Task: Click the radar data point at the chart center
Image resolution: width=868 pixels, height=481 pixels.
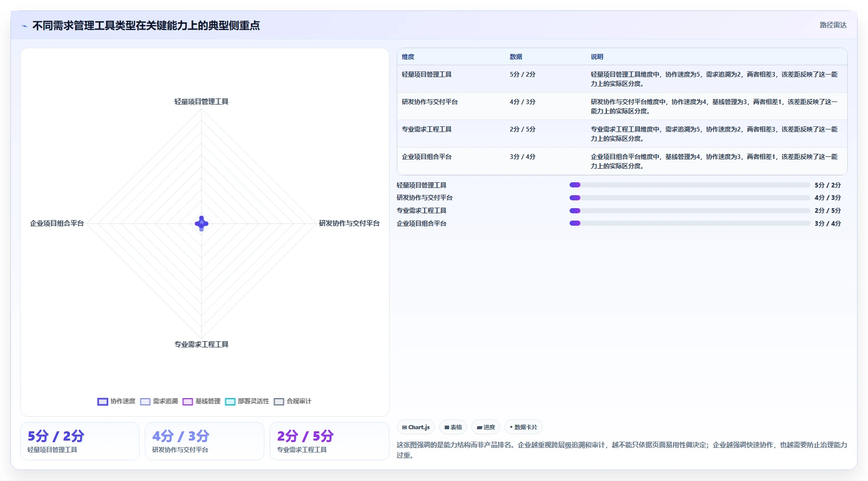Action: point(201,224)
